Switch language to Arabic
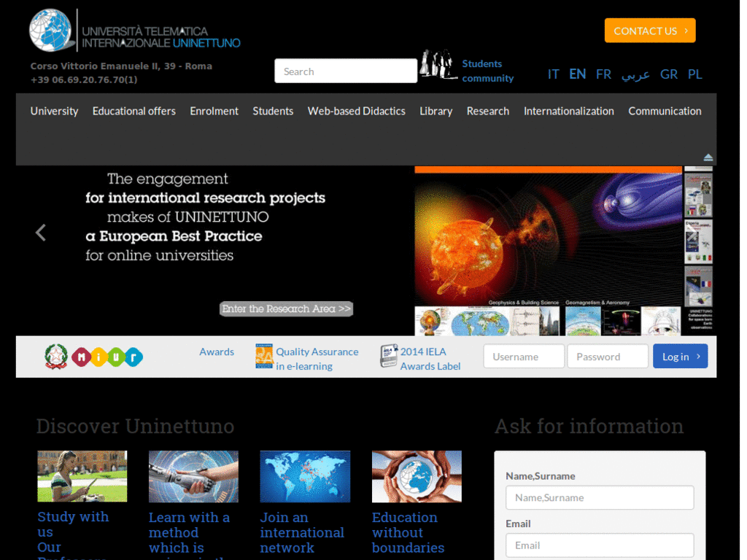The width and height of the screenshot is (747, 560). pyautogui.click(x=635, y=75)
